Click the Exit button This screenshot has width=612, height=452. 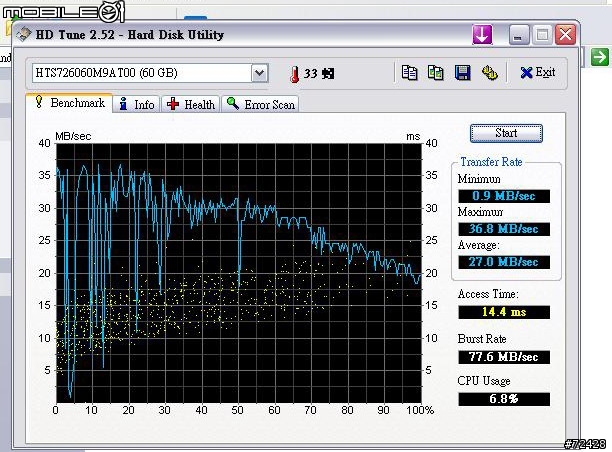pos(537,72)
